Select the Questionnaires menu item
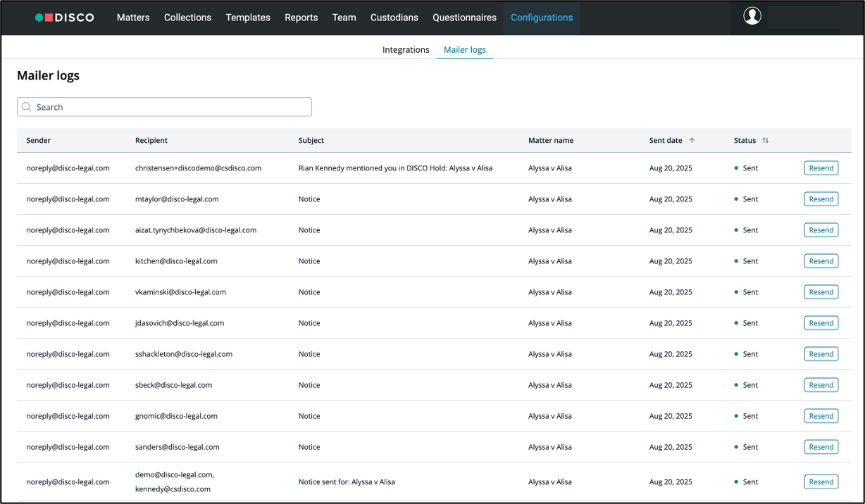 (464, 18)
